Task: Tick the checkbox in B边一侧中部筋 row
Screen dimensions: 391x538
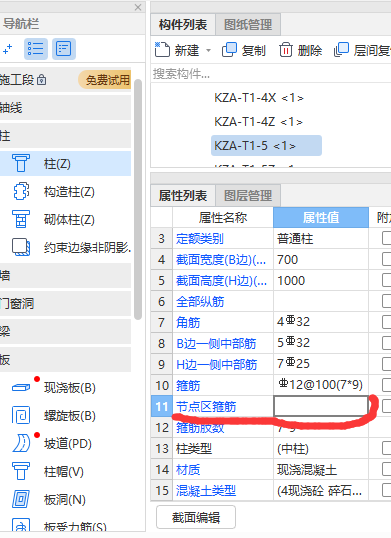Action: [387, 343]
